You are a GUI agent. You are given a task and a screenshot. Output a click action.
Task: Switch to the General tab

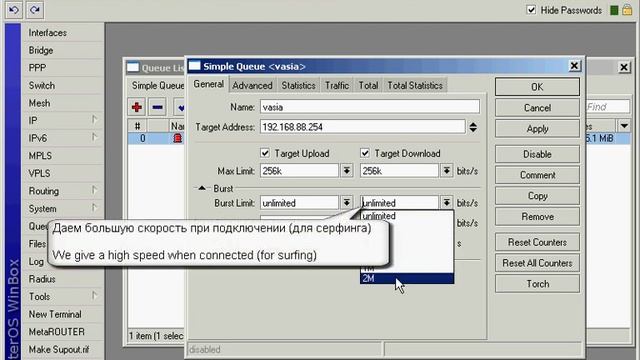(x=209, y=84)
